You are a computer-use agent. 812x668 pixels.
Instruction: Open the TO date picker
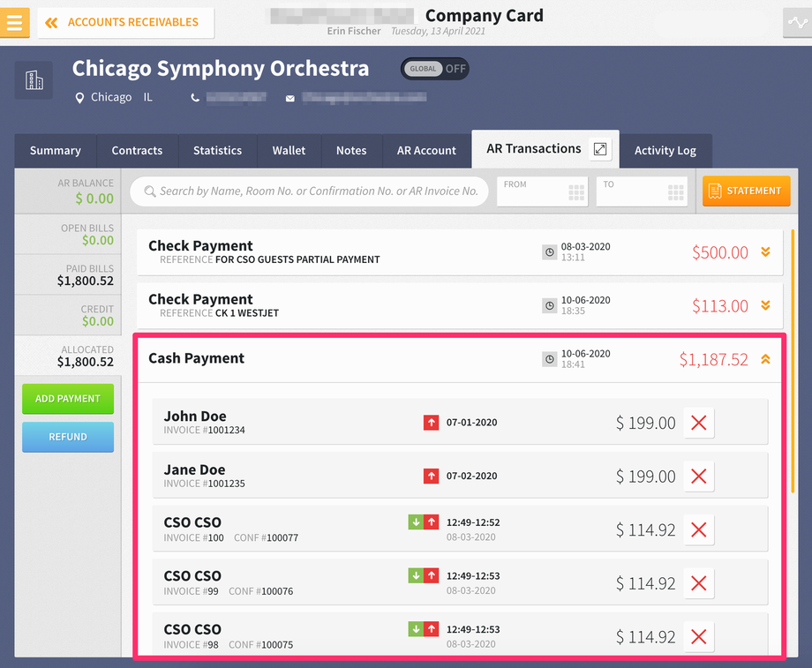coord(642,191)
